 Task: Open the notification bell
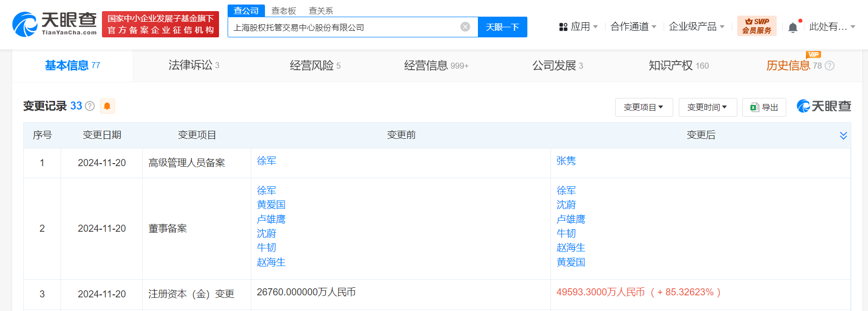[793, 27]
